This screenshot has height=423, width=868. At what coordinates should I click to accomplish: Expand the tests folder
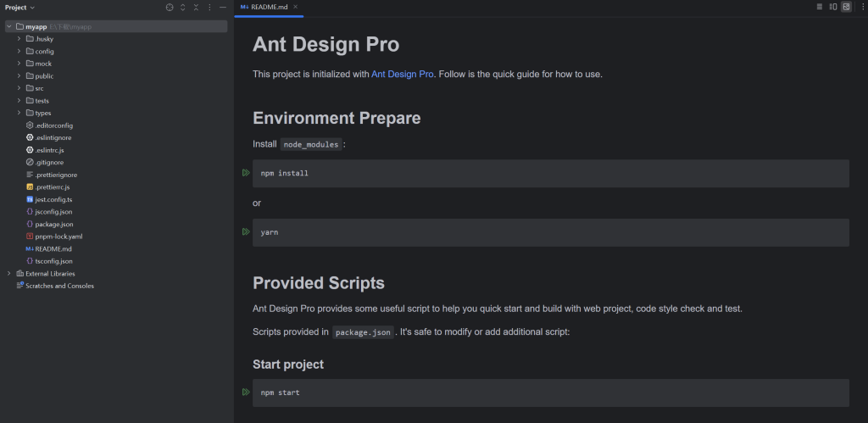pyautogui.click(x=19, y=101)
